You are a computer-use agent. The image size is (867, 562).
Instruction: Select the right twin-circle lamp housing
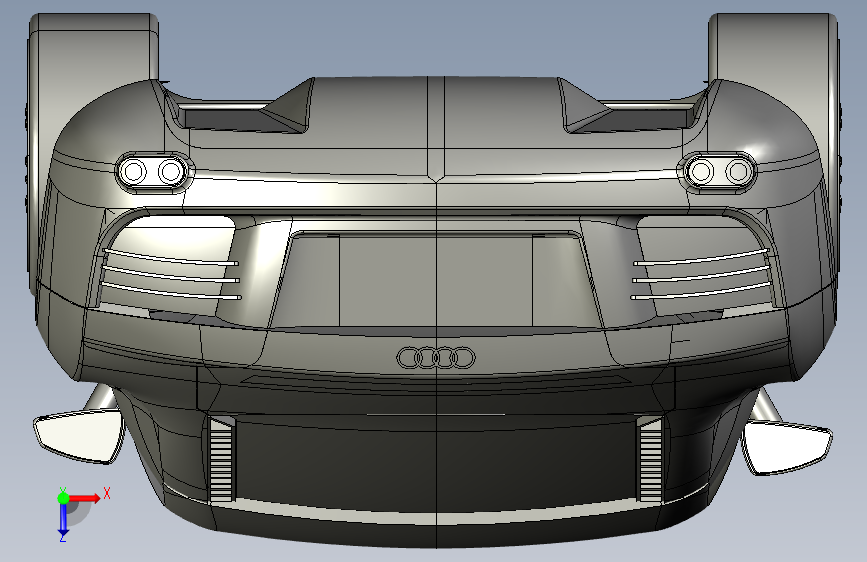pos(719,171)
